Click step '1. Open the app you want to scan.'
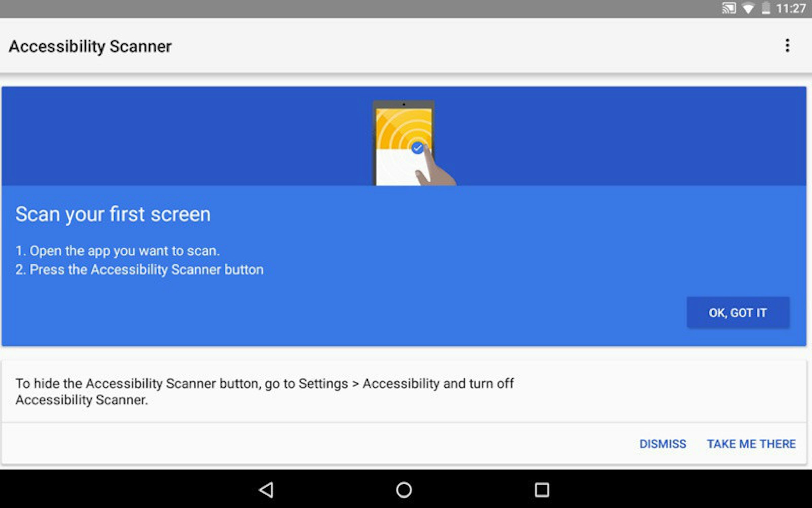 pos(117,251)
